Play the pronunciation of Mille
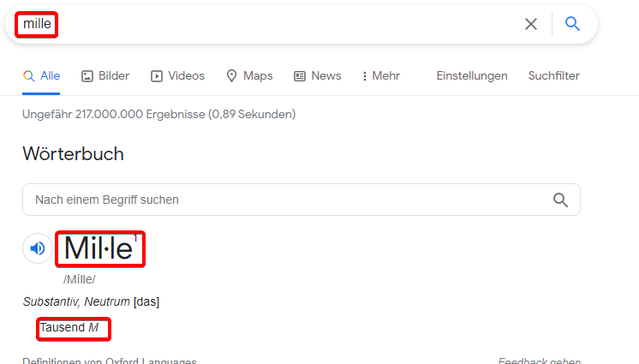The height and width of the screenshot is (364, 639). pyautogui.click(x=38, y=248)
